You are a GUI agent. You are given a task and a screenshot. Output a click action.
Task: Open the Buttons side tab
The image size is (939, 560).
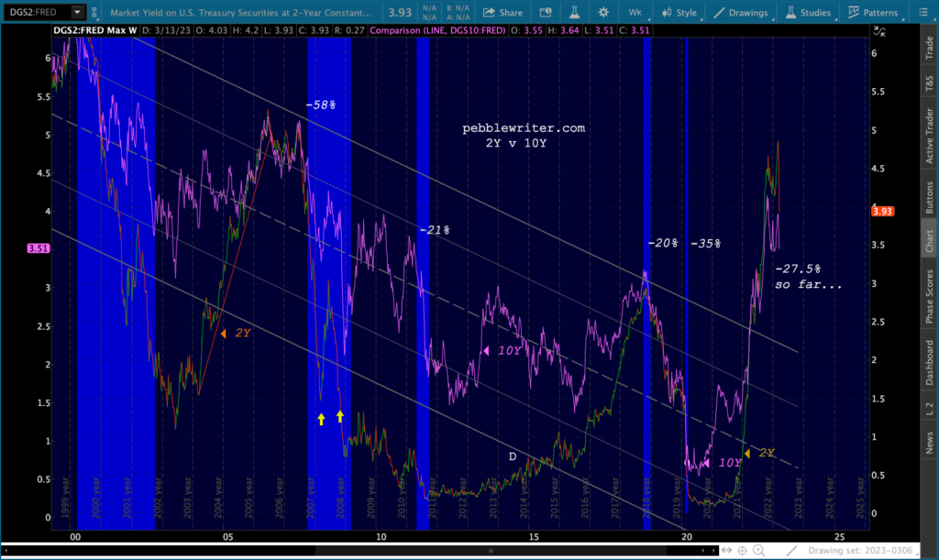coord(930,197)
